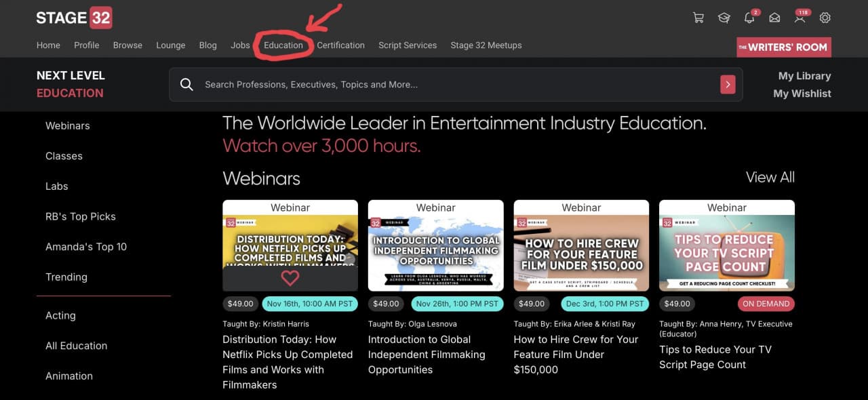868x400 pixels.
Task: Click the $49.00 price on Olga Lesnova's webinar
Action: [x=386, y=304]
